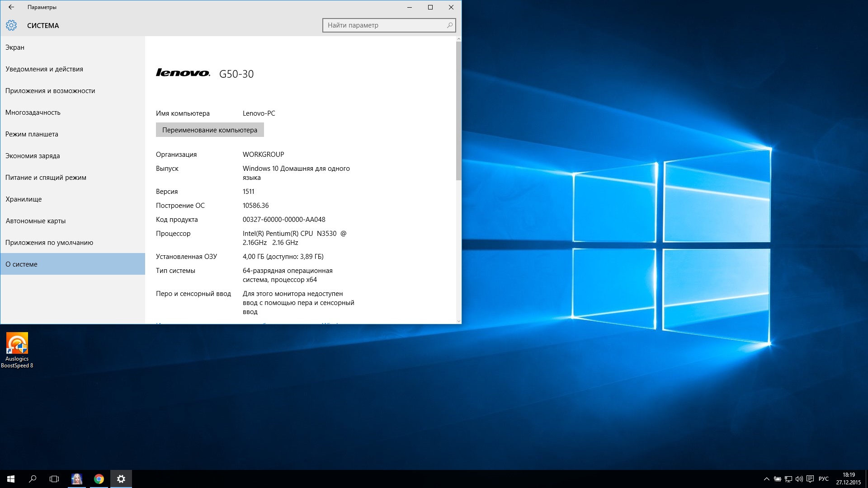Click the Lenovo logo
The height and width of the screenshot is (488, 868).
183,73
